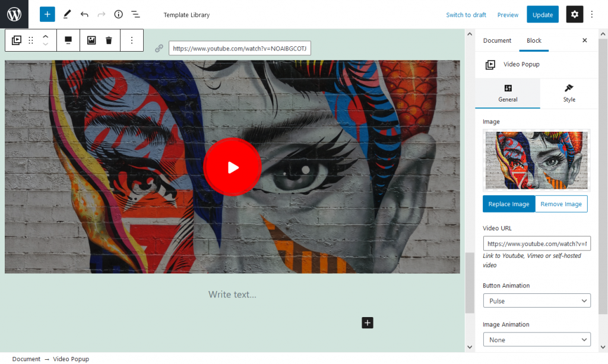Click the WordPress logo
The image size is (608, 364).
[14, 14]
